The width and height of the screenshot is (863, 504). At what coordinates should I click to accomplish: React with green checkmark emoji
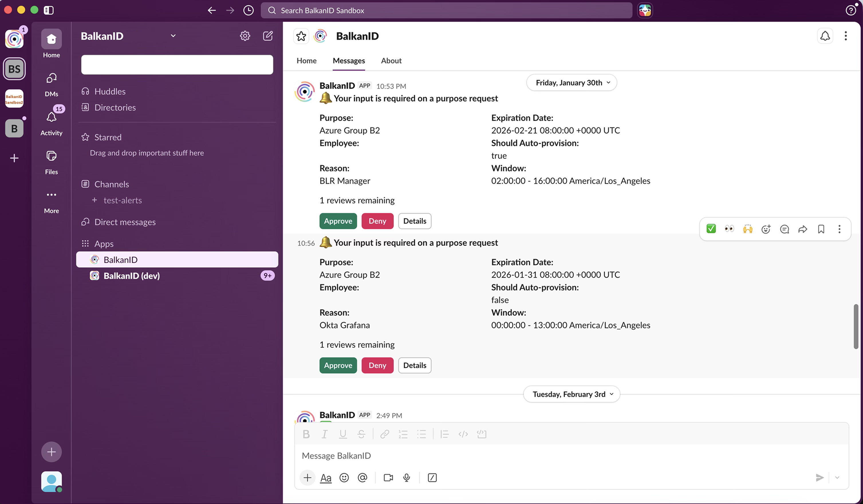click(711, 229)
